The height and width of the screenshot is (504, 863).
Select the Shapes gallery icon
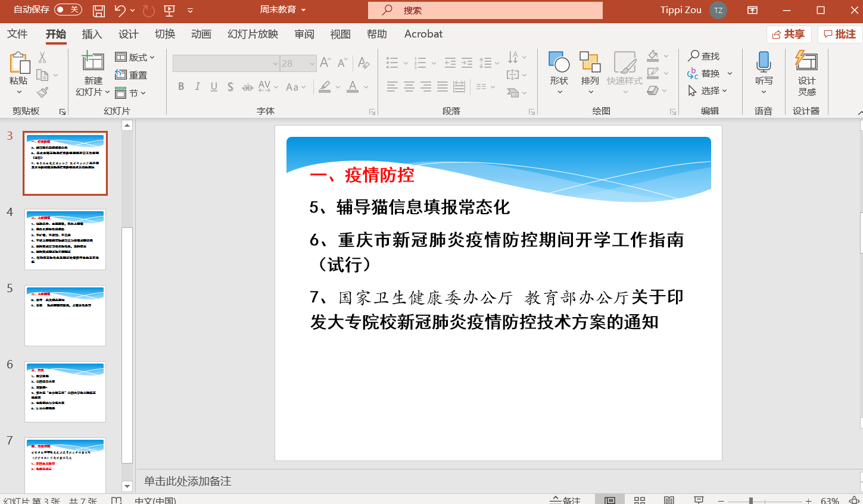[x=559, y=62]
